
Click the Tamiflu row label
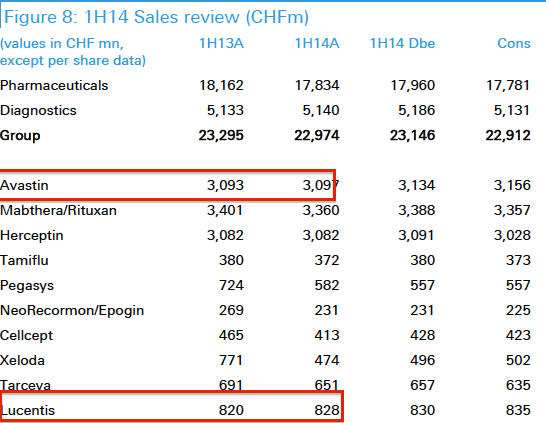click(x=24, y=260)
